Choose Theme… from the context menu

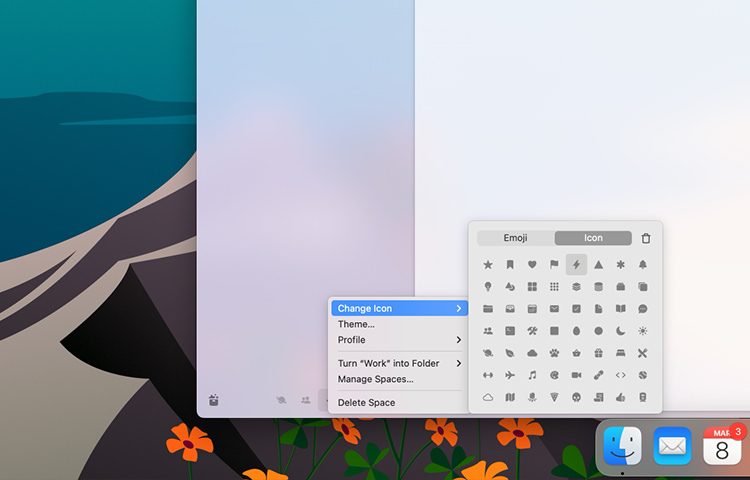[x=399, y=324]
